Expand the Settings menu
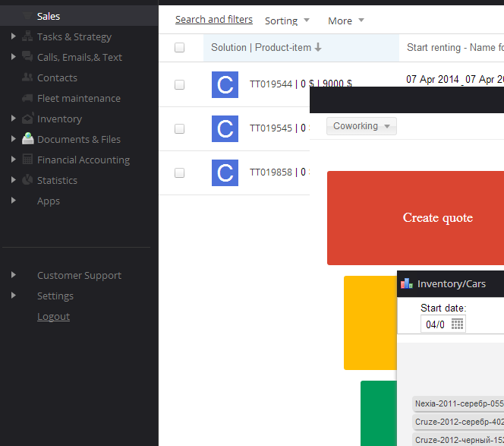The height and width of the screenshot is (446, 504). (13, 295)
